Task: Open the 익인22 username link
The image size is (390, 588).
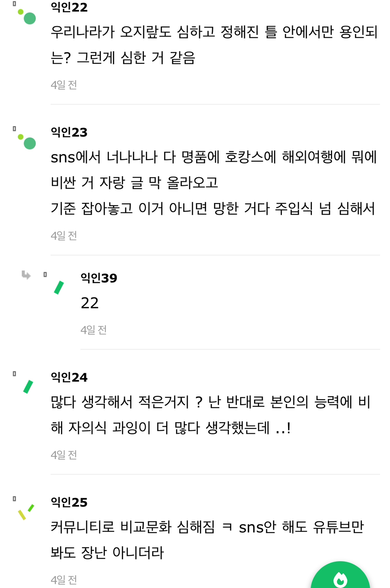Action: pyautogui.click(x=69, y=7)
